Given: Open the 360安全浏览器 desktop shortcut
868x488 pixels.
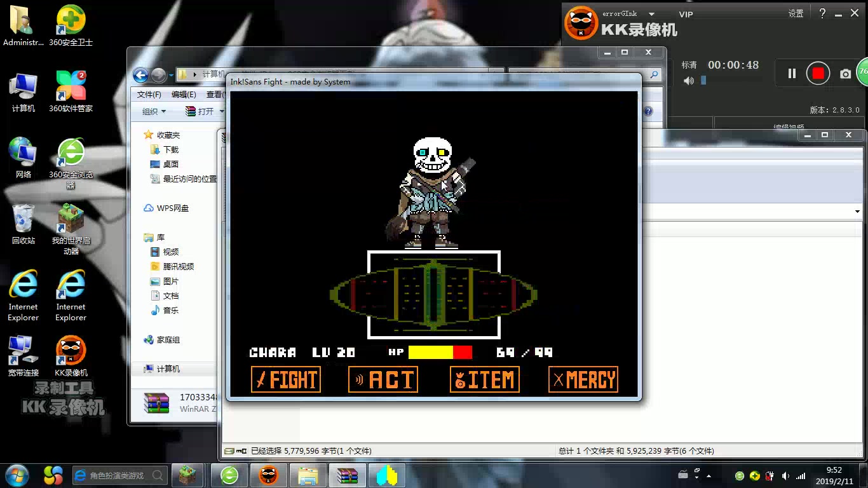Looking at the screenshot, I should [71, 163].
